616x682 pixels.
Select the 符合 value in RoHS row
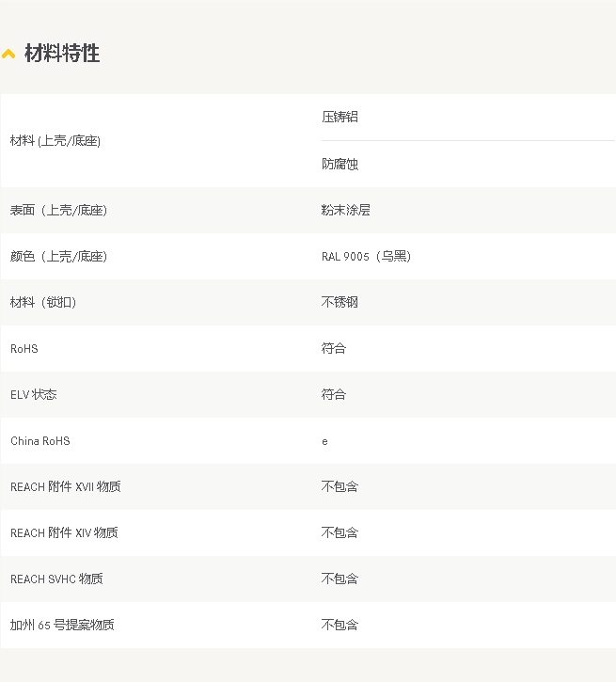pos(334,348)
